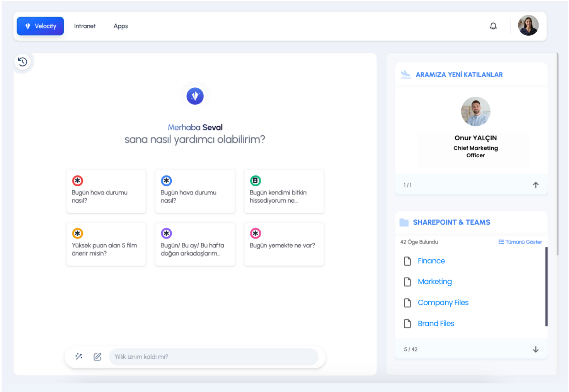
Task: Click up arrow in new joiners card
Action: (x=536, y=185)
